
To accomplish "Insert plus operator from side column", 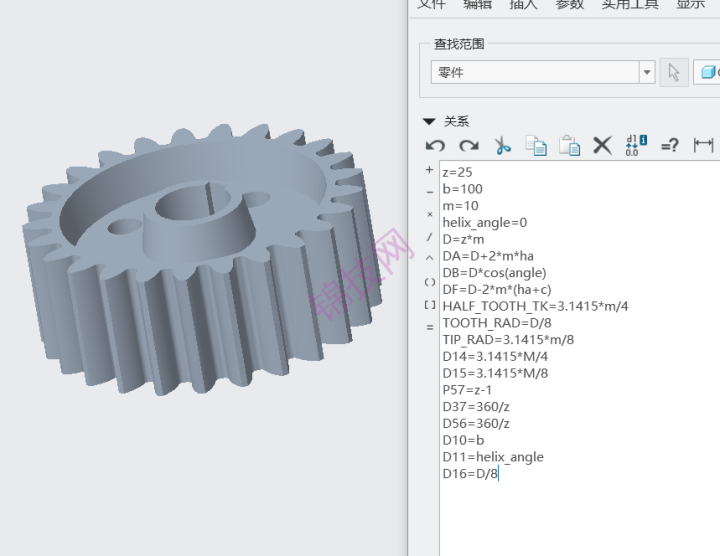I will tap(430, 170).
